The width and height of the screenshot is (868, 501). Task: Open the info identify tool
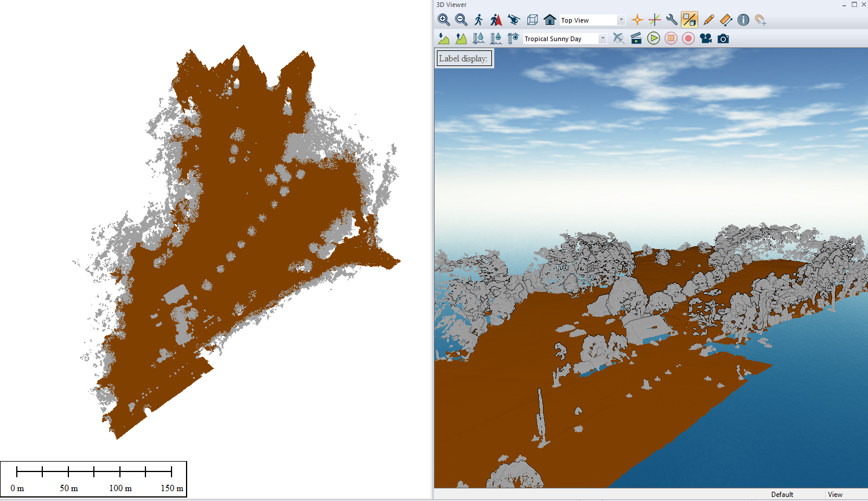[x=743, y=20]
